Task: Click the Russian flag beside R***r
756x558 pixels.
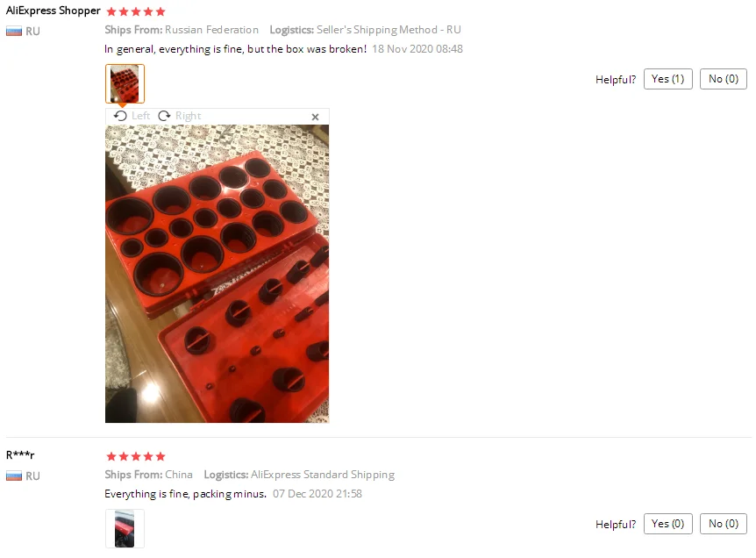Action: point(14,476)
